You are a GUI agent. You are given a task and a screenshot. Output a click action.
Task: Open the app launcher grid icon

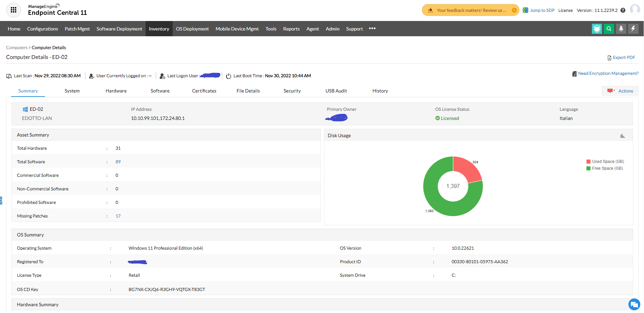pyautogui.click(x=14, y=10)
